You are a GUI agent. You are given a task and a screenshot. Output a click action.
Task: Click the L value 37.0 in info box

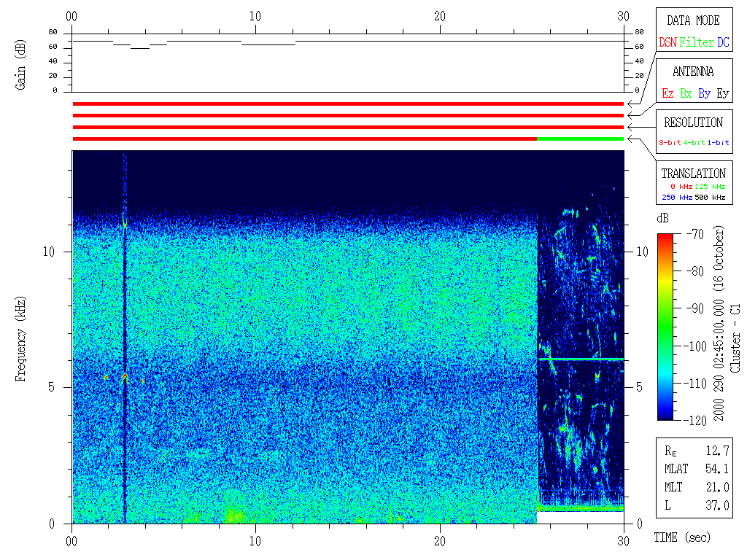717,505
